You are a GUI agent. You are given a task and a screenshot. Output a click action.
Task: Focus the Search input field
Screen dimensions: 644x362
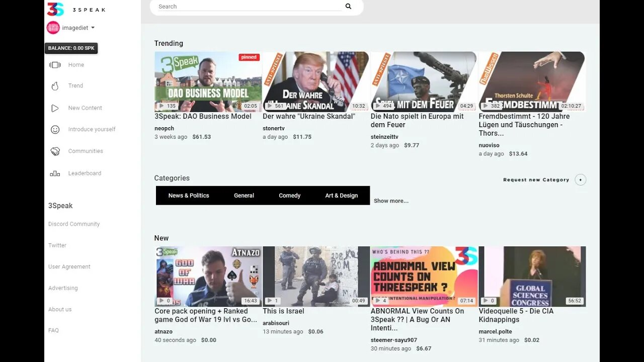pyautogui.click(x=250, y=7)
